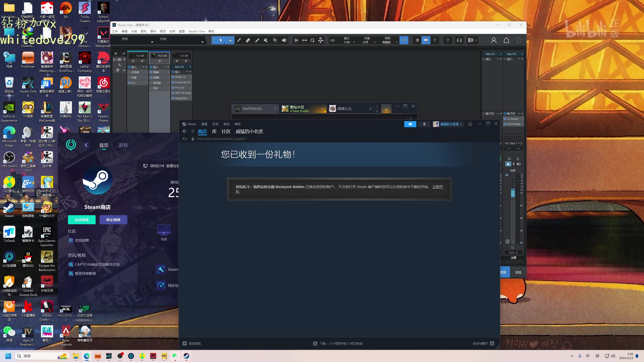Open the 量化 1/16 quantize dropdown

[354, 42]
